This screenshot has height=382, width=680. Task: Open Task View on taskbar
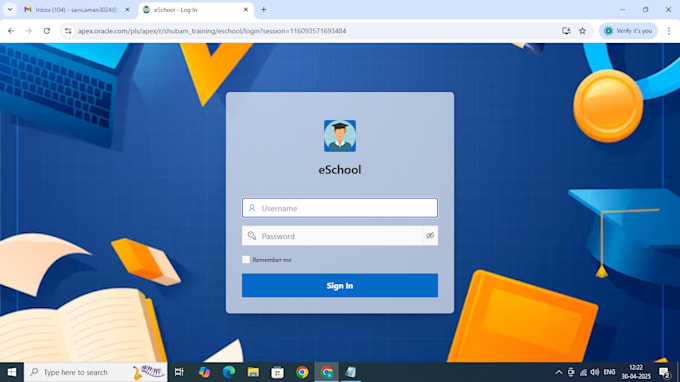[179, 372]
